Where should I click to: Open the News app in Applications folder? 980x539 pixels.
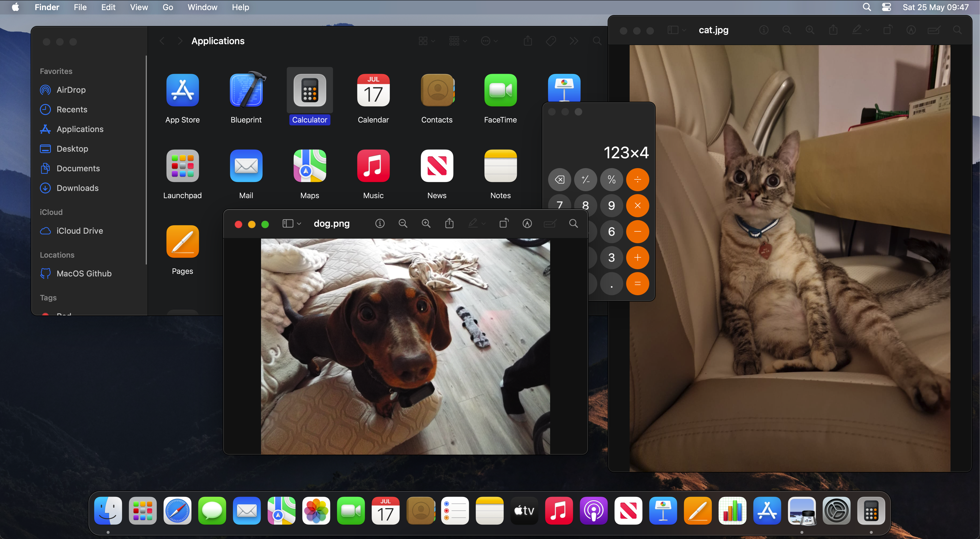[x=437, y=166]
